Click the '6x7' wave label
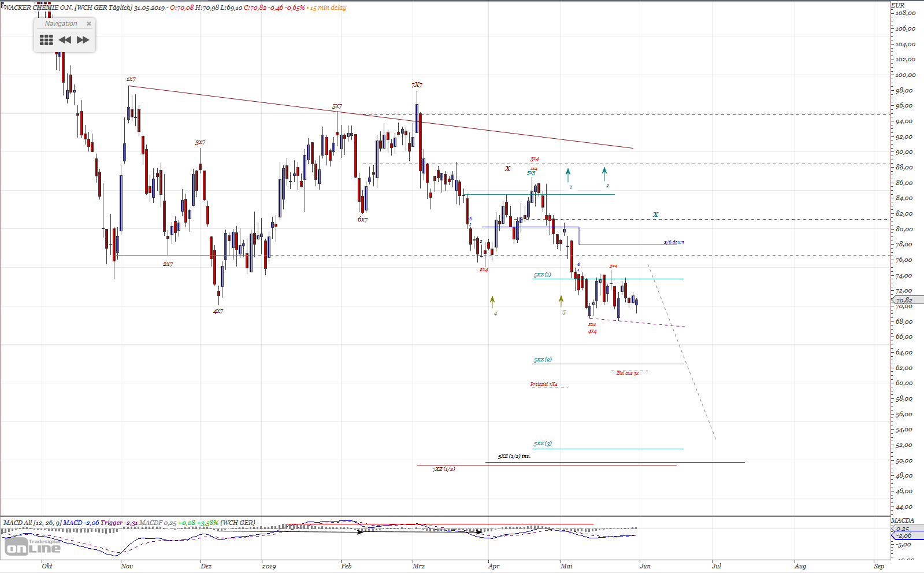Screen dimensions: 924x573 (362, 220)
